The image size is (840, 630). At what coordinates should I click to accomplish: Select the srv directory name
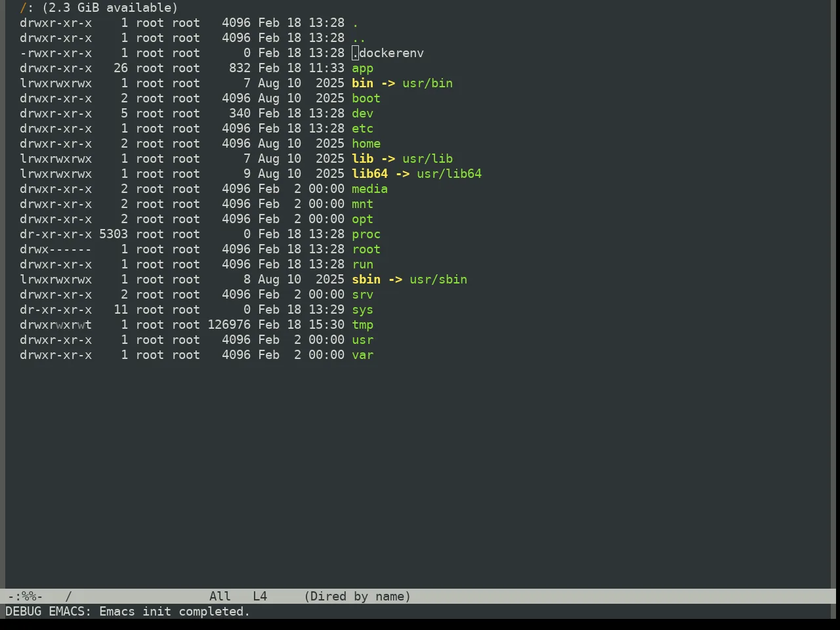tap(362, 295)
